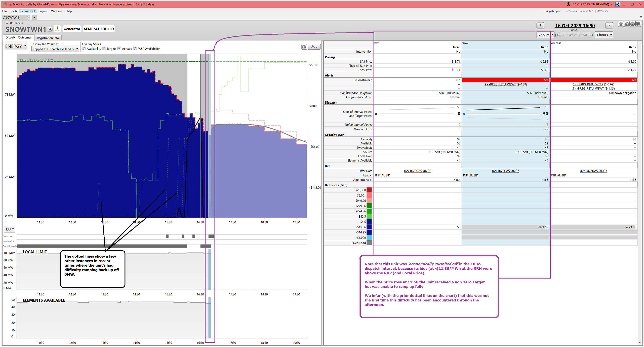The width and height of the screenshot is (644, 347).
Task: Open the comments speech bubble icon
Action: 638,24
